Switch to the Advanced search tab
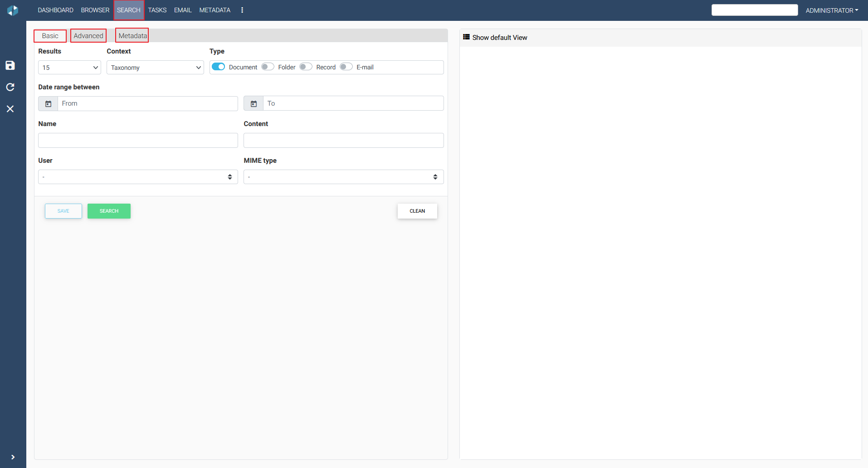Viewport: 868px width, 468px height. (88, 36)
